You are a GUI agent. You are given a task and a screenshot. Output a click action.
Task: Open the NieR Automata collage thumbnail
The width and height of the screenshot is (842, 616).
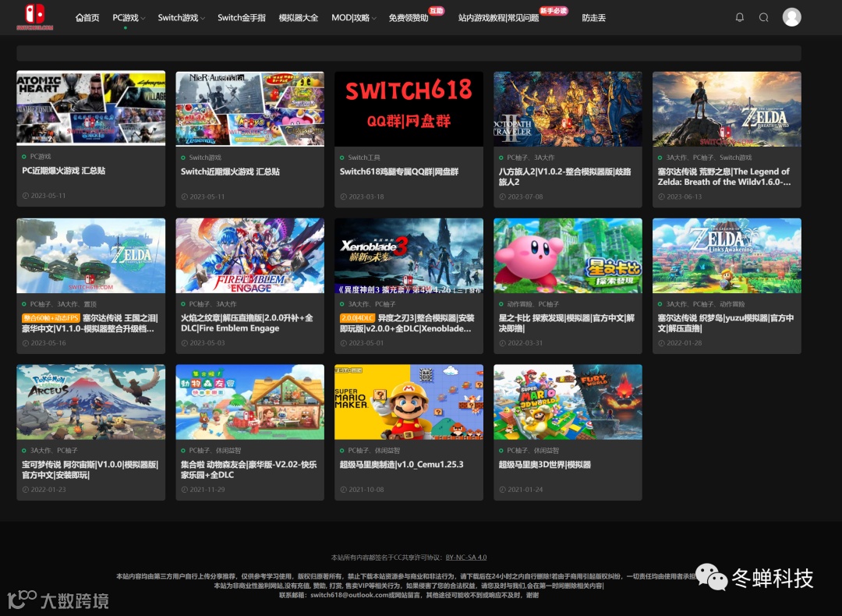tap(249, 108)
